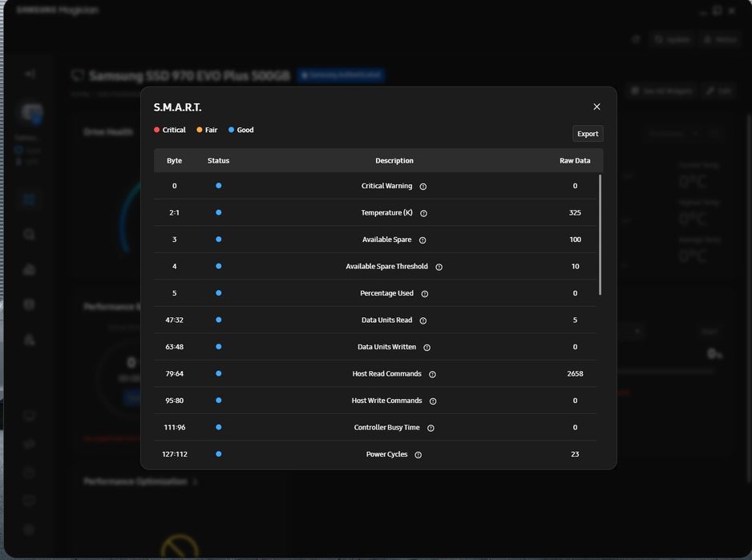This screenshot has height=560, width=752.
Task: Open info icon for Critical Warning
Action: [423, 187]
